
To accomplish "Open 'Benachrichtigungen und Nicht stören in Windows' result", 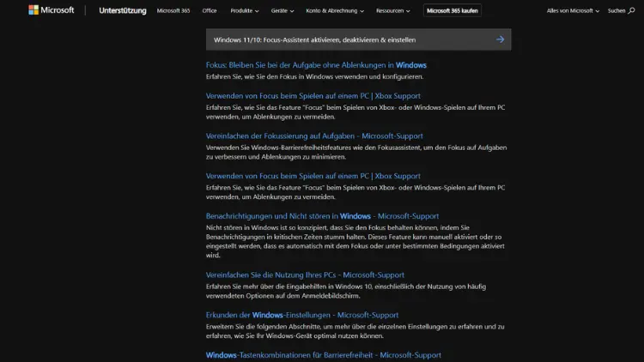I will tap(322, 216).
